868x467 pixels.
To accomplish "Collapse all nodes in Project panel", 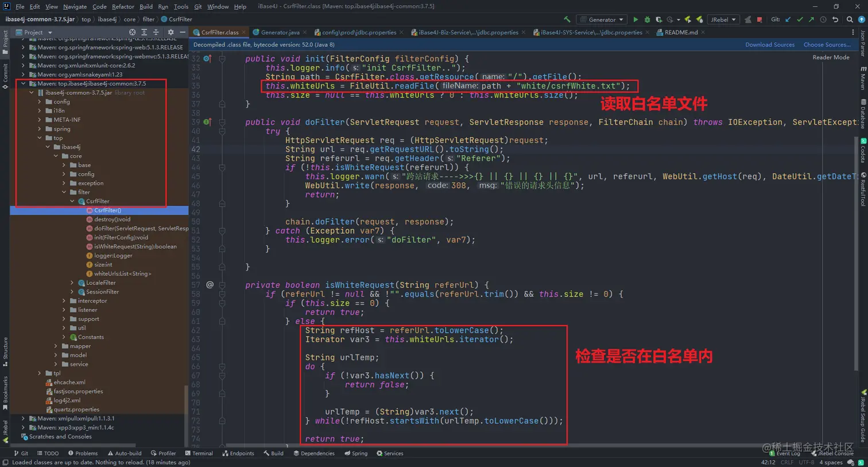I will point(156,32).
